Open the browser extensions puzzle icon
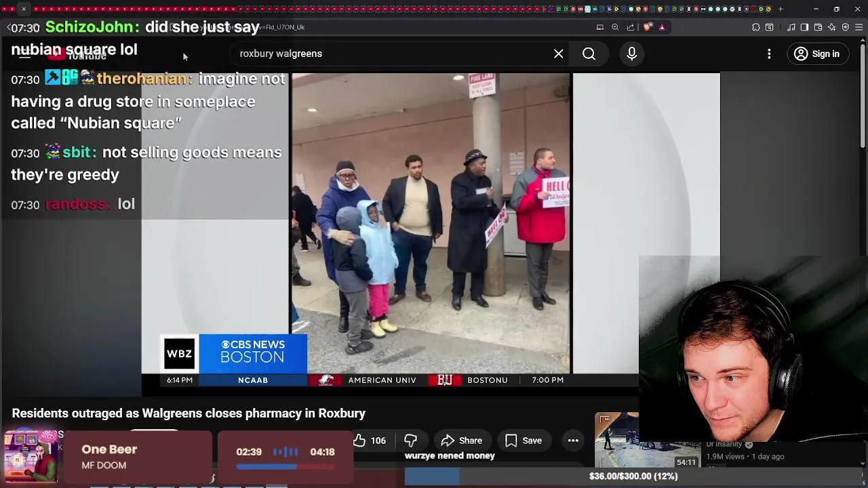The width and height of the screenshot is (868, 488). point(756,27)
